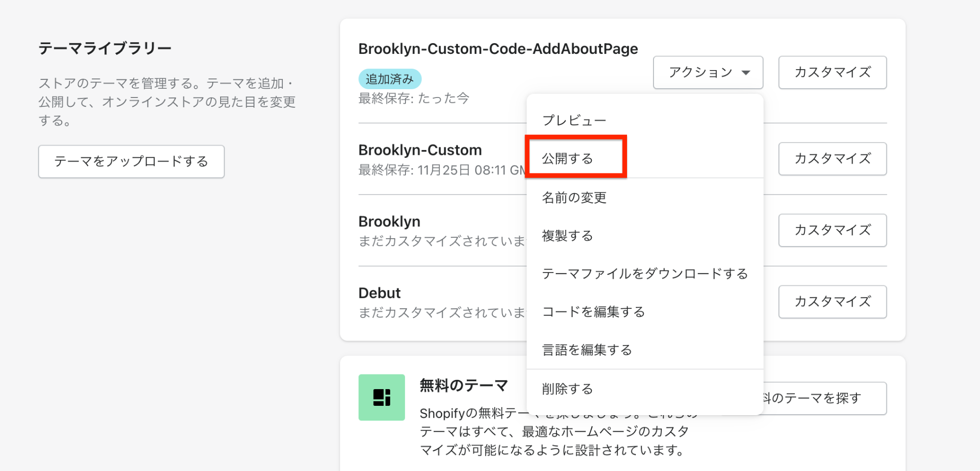Click カスタマイズ for Brooklyn-Custom-Code-AddAboutPage
980x471 pixels.
click(832, 73)
